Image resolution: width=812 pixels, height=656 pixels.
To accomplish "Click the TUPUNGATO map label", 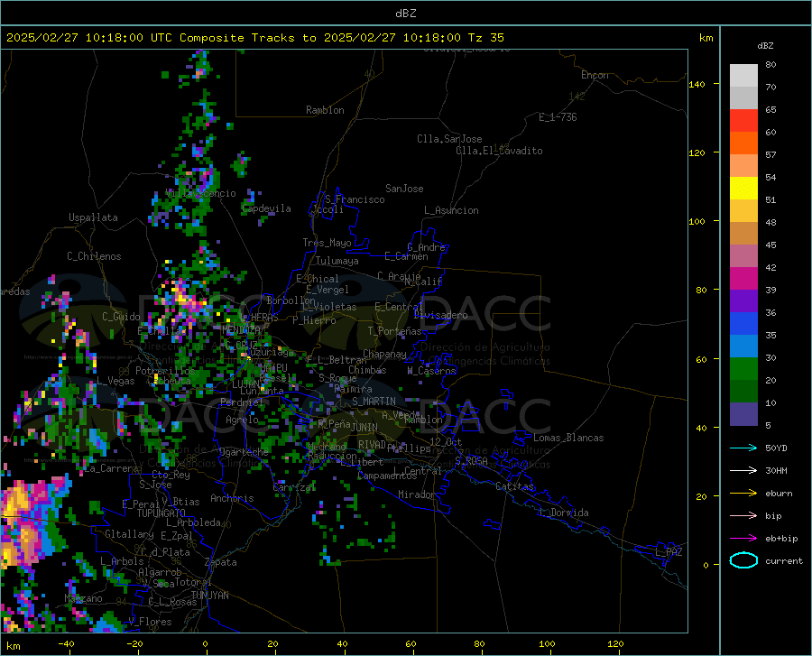I will (x=161, y=513).
